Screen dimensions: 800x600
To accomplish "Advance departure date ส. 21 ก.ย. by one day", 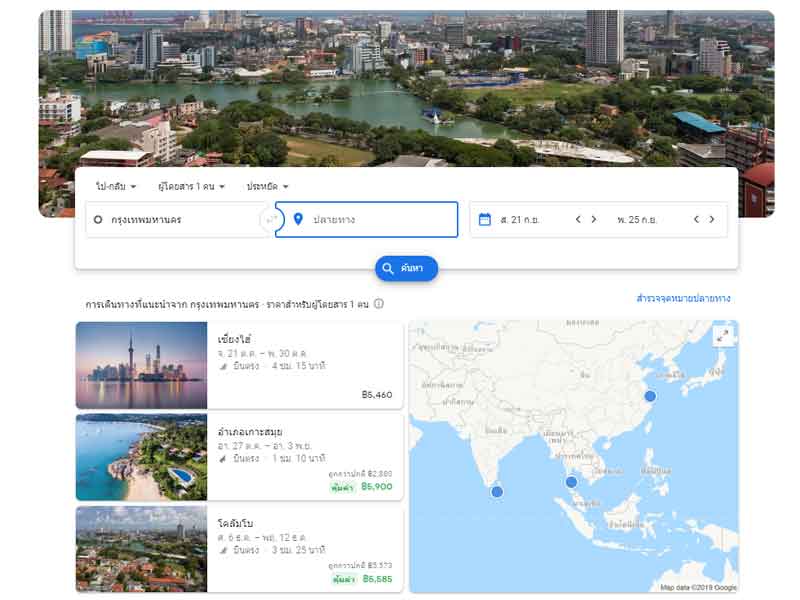I will [x=594, y=219].
